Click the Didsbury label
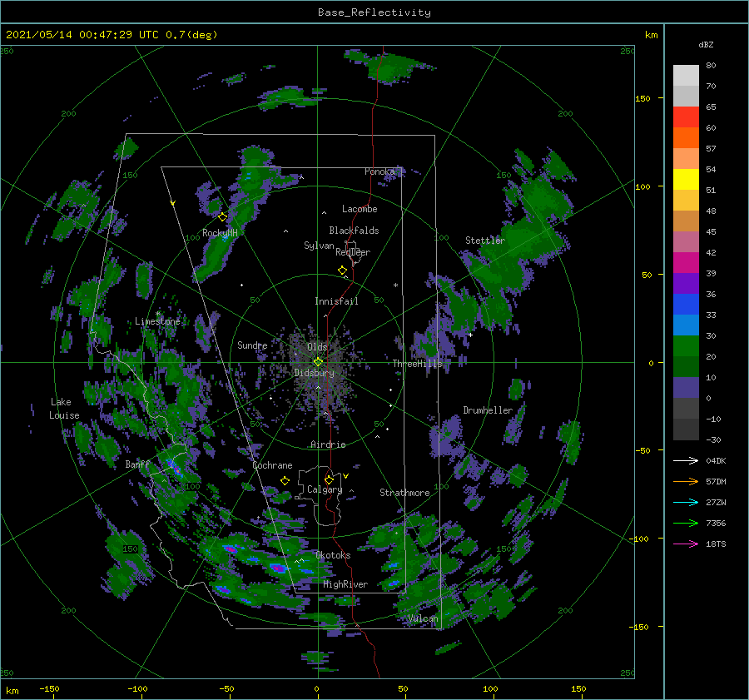749x700 pixels. [x=314, y=373]
